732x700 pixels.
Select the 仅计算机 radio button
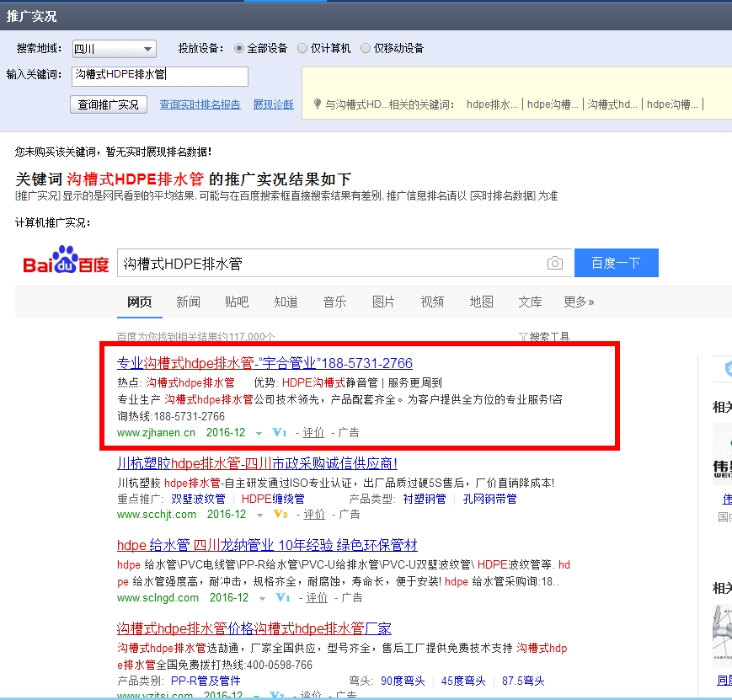[x=303, y=49]
